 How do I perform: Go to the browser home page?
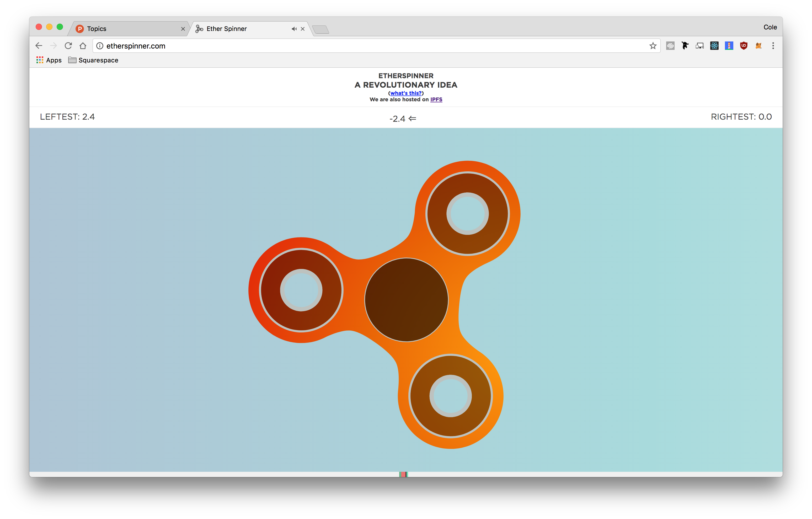pos(83,46)
